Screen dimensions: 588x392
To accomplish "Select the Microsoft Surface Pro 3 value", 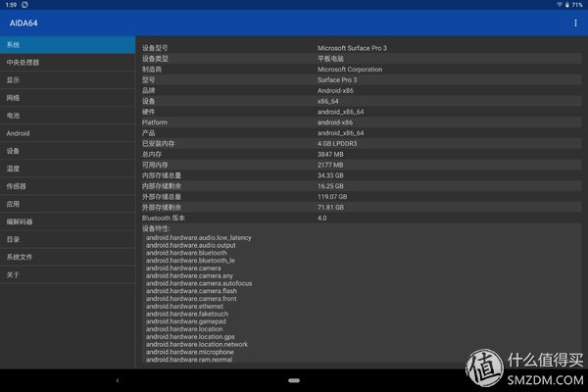I will (352, 48).
